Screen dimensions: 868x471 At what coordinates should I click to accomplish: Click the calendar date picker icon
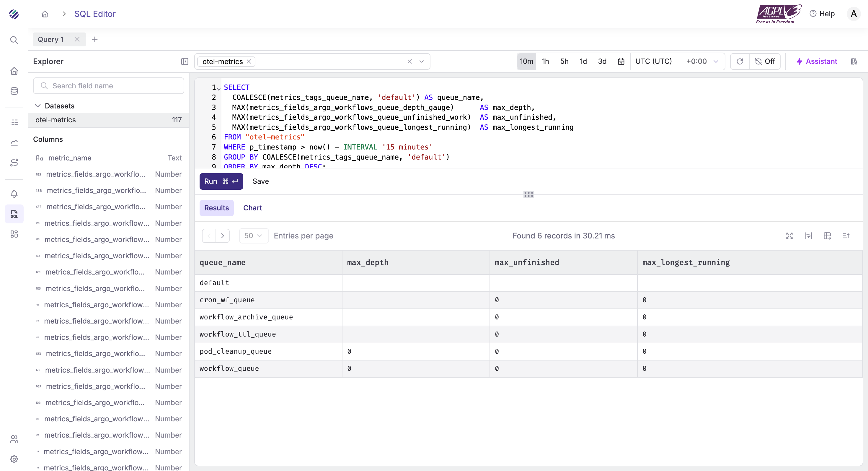[621, 61]
